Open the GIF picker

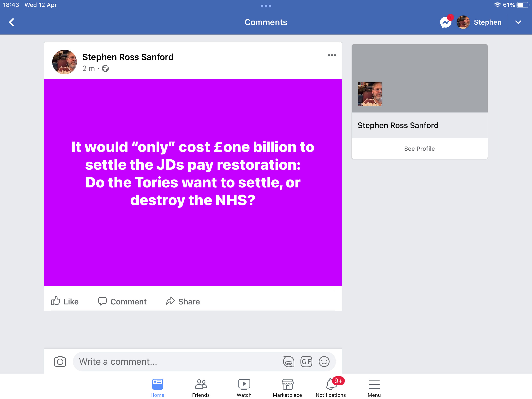click(306, 362)
